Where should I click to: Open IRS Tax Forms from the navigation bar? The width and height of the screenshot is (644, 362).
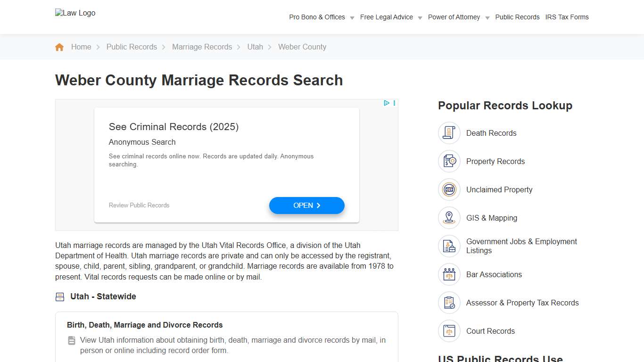coord(567,17)
